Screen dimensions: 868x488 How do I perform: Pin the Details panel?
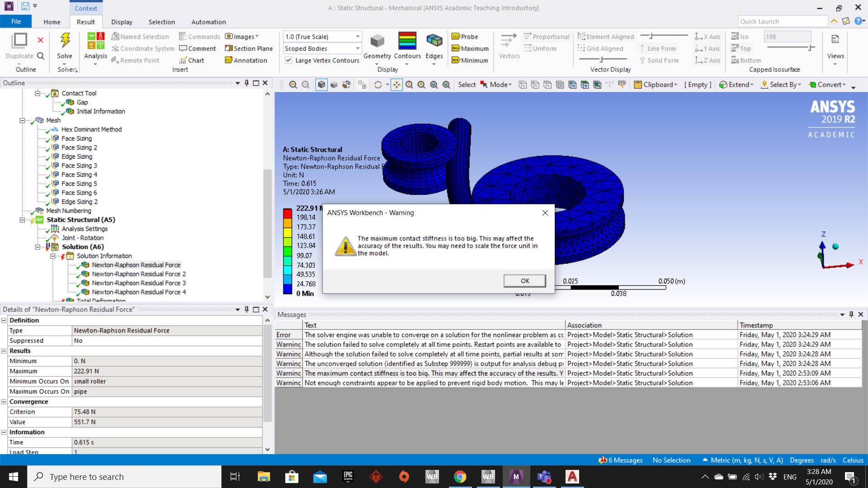(x=246, y=309)
